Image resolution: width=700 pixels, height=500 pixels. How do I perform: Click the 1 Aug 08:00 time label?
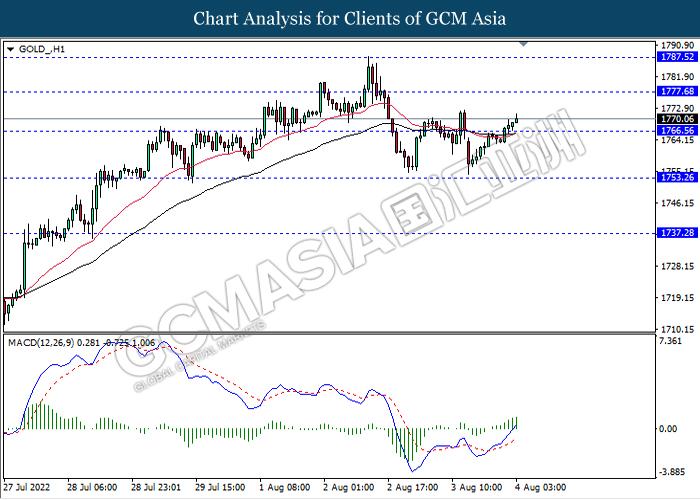284,487
